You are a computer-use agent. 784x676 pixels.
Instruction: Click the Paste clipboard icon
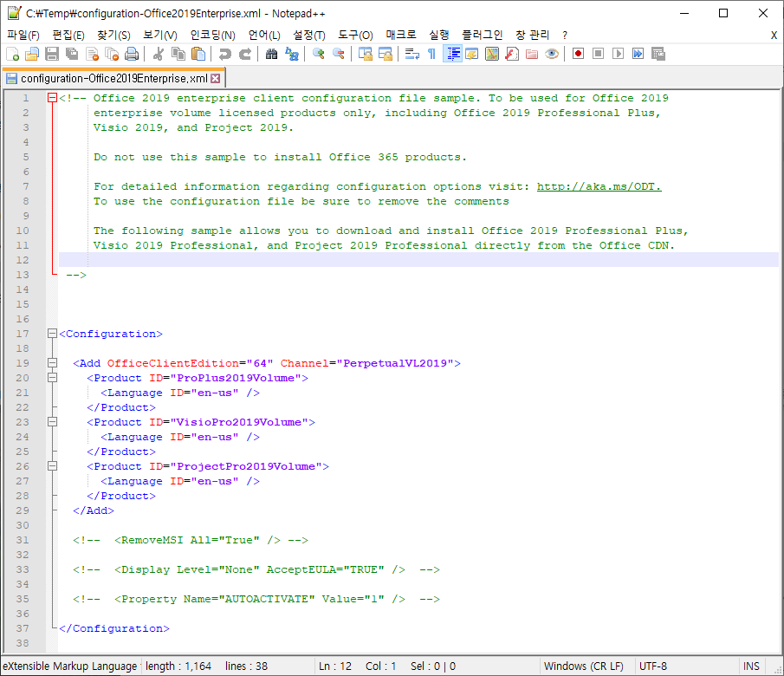[x=198, y=54]
